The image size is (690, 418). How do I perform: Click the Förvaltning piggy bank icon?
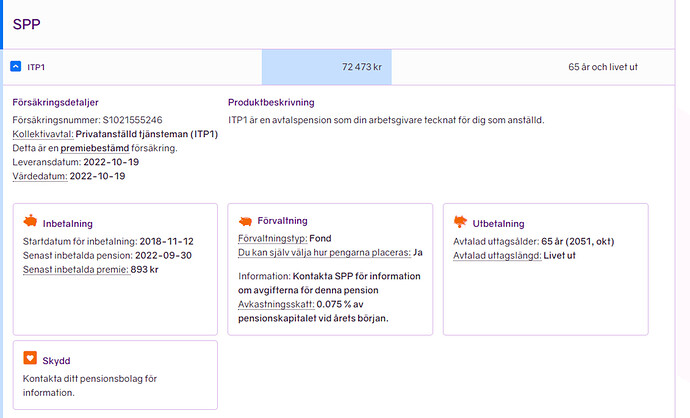tap(246, 221)
